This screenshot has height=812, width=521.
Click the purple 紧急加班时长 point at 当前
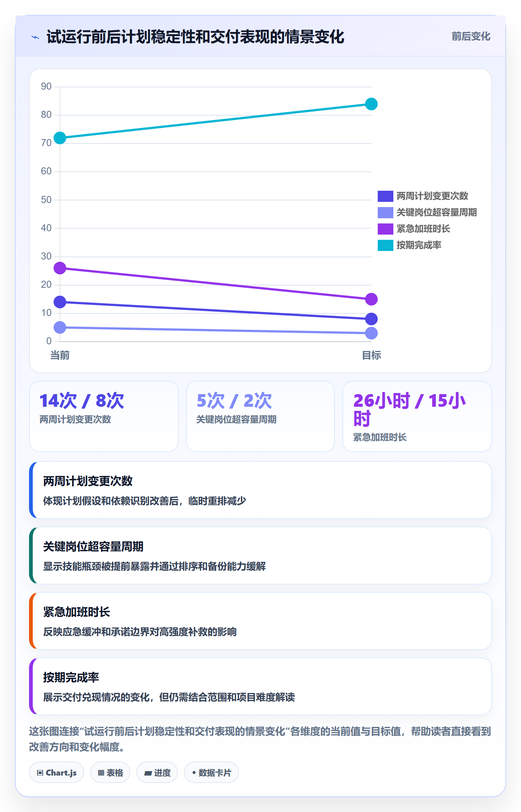pyautogui.click(x=60, y=268)
